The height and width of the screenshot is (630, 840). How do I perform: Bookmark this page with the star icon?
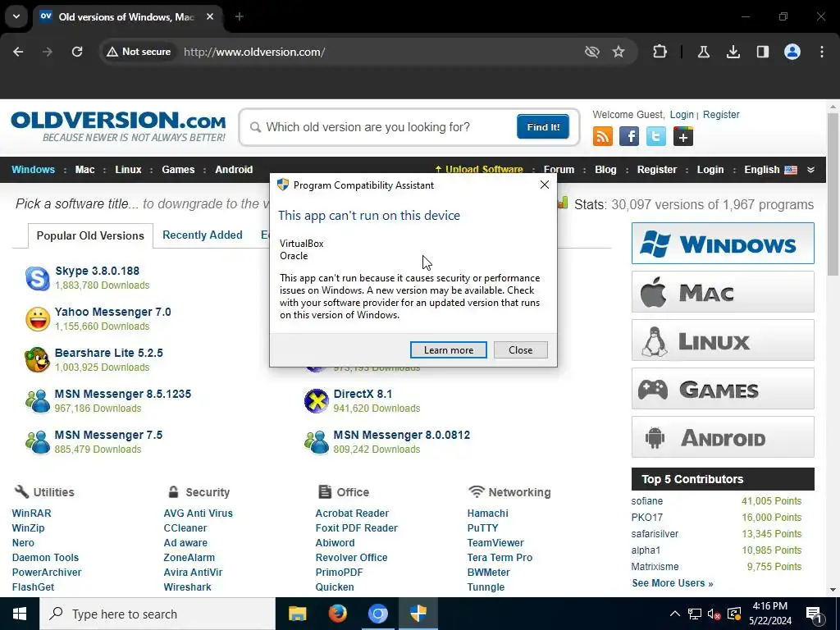[x=619, y=52]
